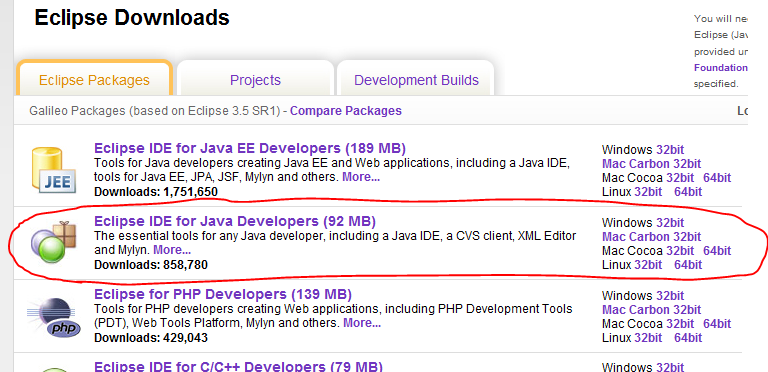Click Downloads: 429,043 count text

(151, 338)
